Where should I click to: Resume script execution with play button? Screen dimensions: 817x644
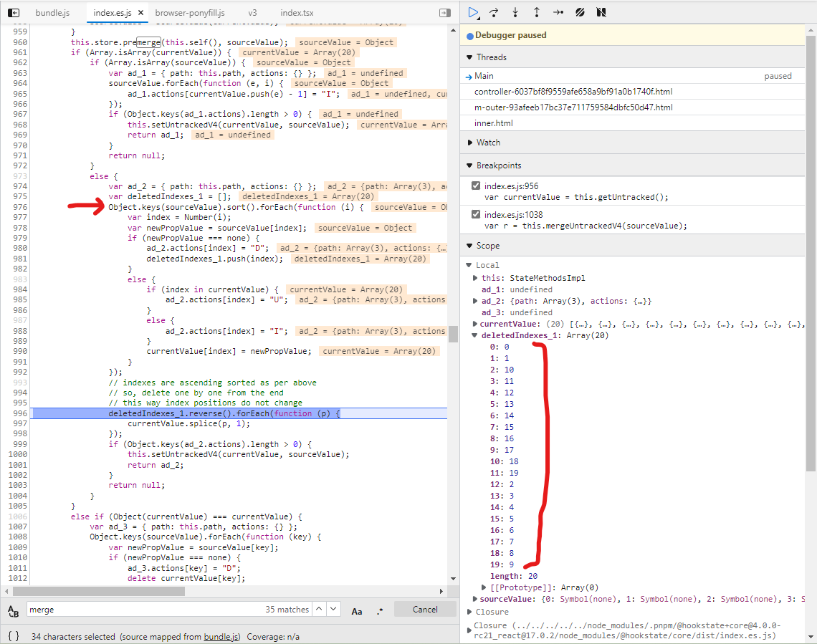[x=473, y=12]
